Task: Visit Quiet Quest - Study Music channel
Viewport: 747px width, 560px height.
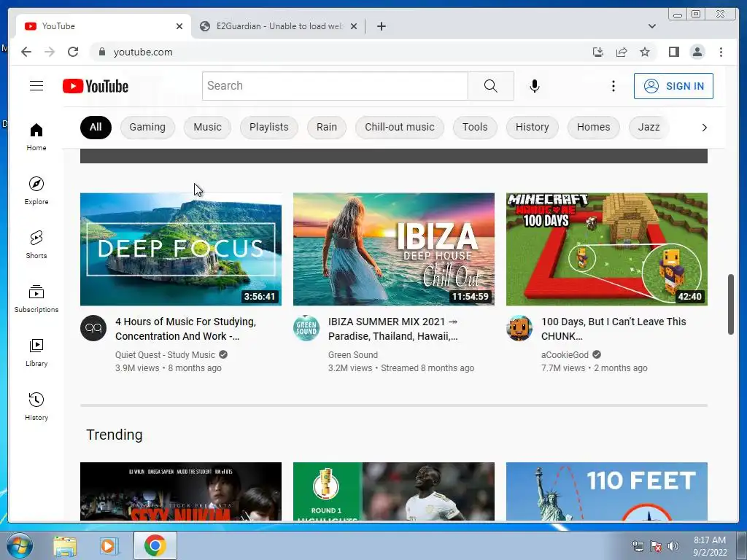Action: 165,355
